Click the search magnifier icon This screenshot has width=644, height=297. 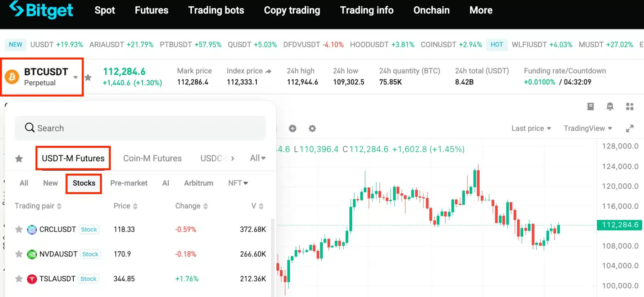[30, 128]
